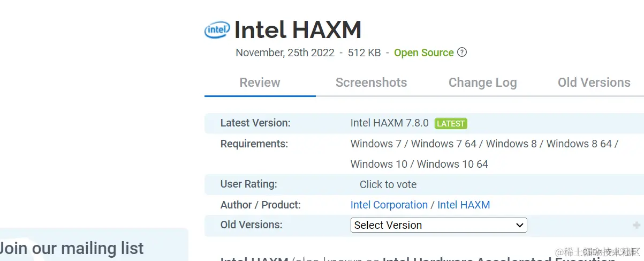Viewport: 644px width, 261px height.
Task: Click the 'User Rating:' label
Action: (x=249, y=184)
